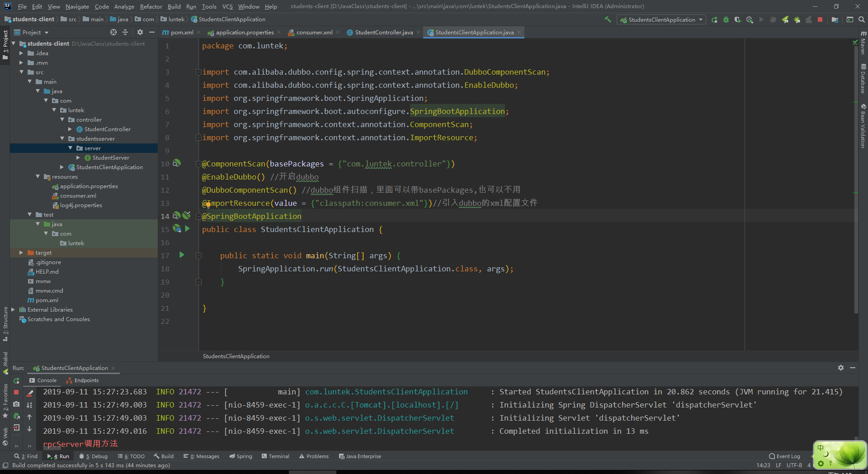Open the Analyze menu
Viewport: 868px width, 474px height.
click(x=124, y=6)
